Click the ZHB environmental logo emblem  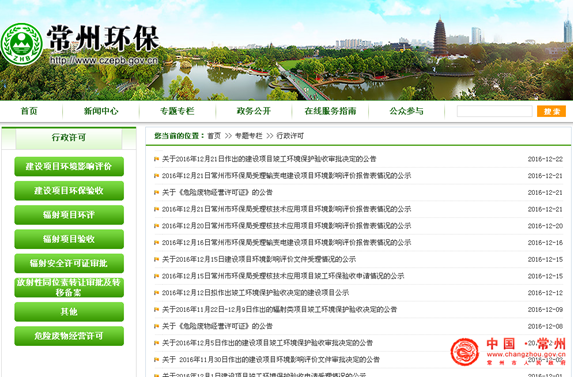coord(22,45)
